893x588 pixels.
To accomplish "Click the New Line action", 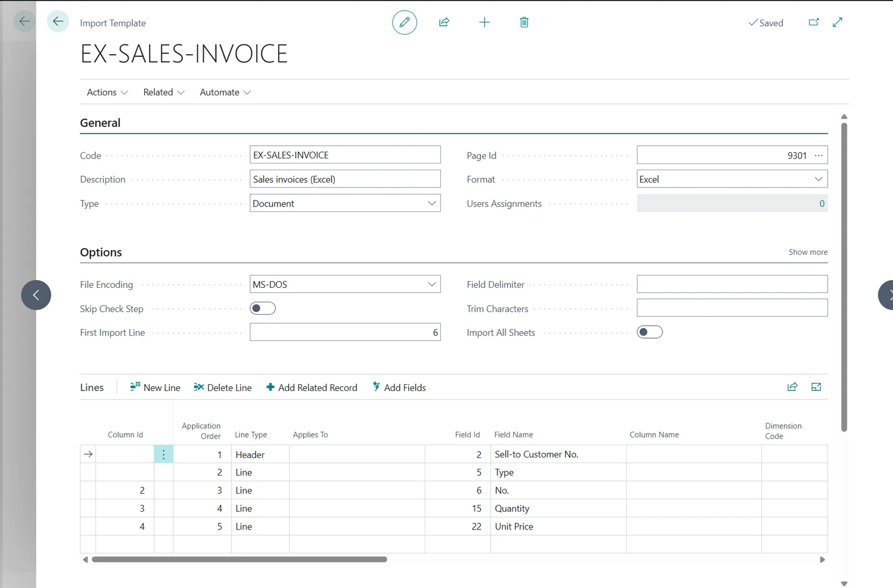I will (x=155, y=387).
